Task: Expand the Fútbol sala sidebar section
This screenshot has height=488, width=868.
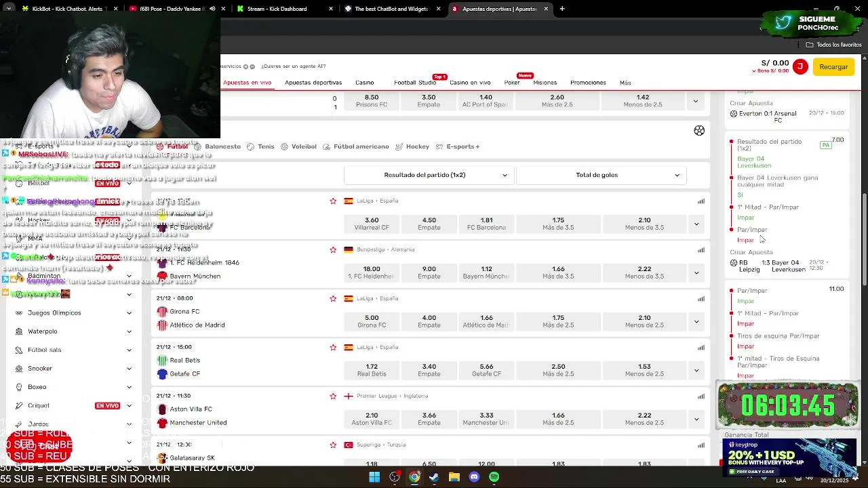Action: point(129,350)
